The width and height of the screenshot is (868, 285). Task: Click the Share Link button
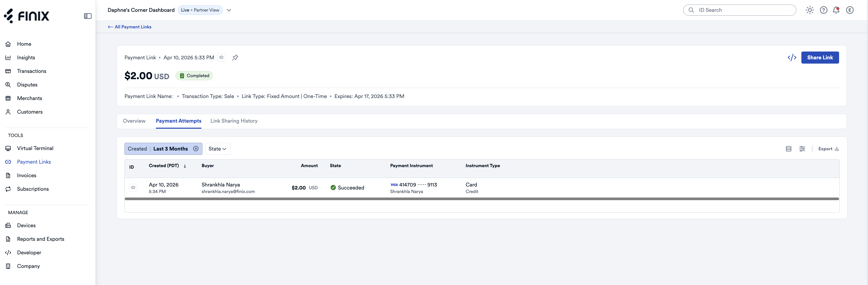pos(820,58)
